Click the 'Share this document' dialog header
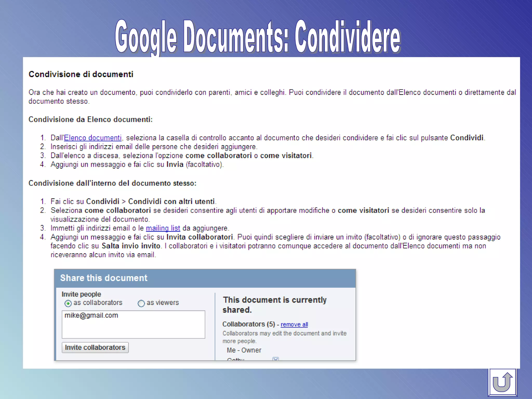 tap(205, 278)
